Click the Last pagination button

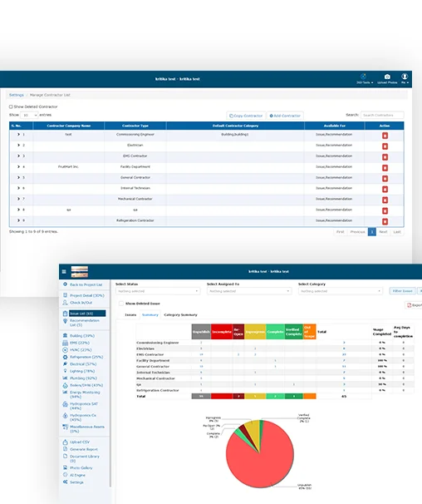click(x=397, y=232)
